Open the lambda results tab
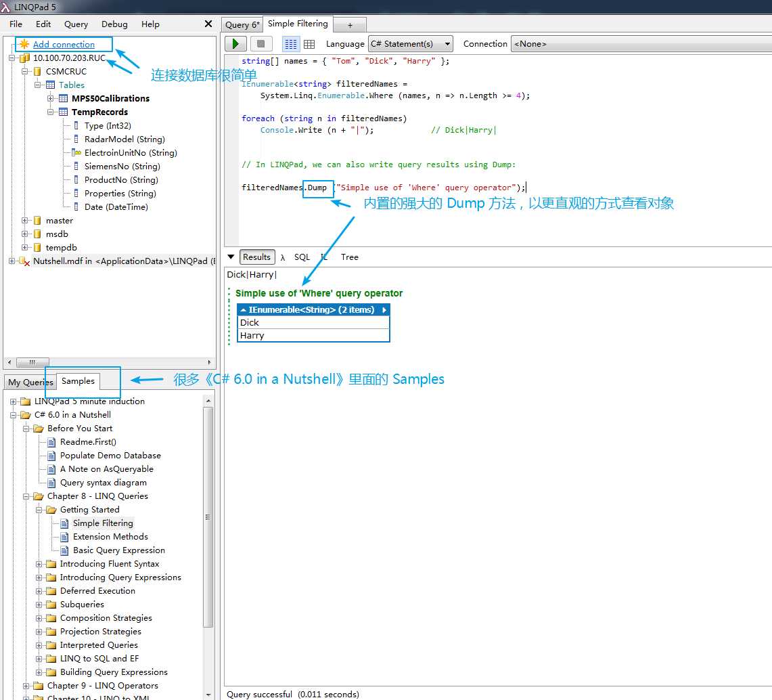The height and width of the screenshot is (700, 772). pyautogui.click(x=283, y=257)
